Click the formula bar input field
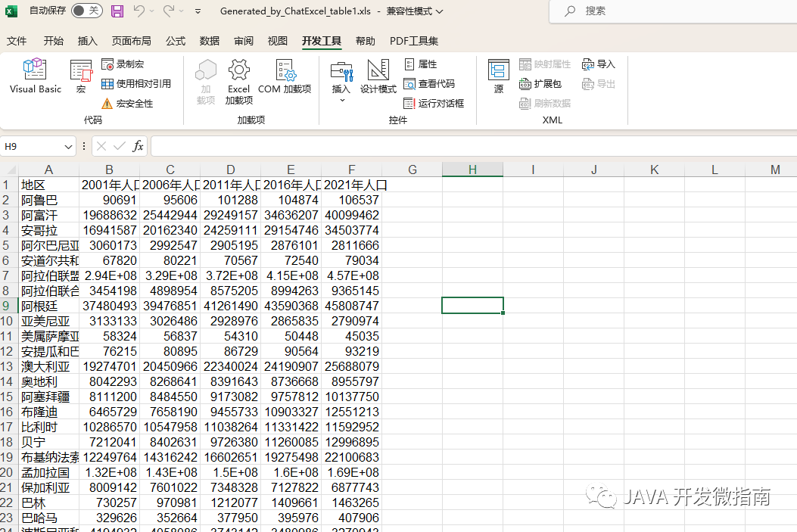 (469, 146)
